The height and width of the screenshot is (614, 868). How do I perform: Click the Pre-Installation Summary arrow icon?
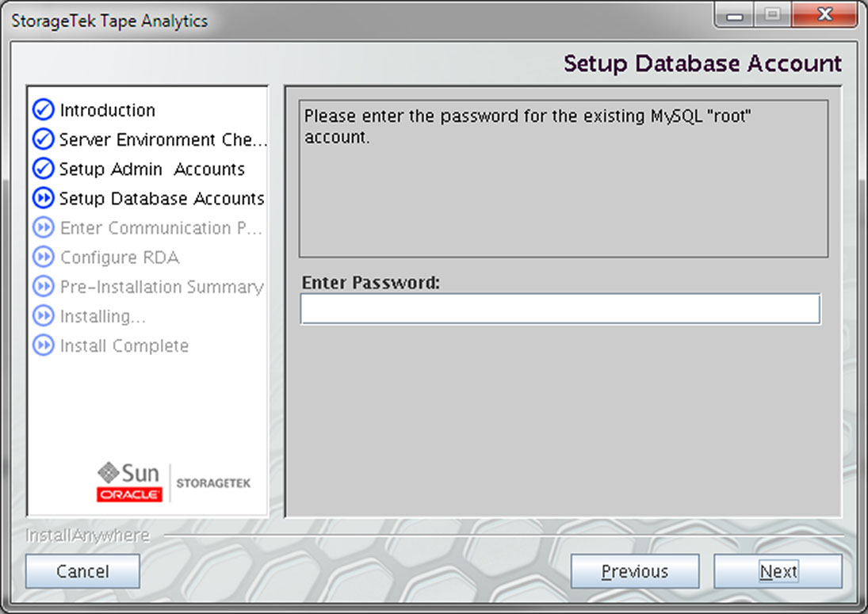[43, 286]
